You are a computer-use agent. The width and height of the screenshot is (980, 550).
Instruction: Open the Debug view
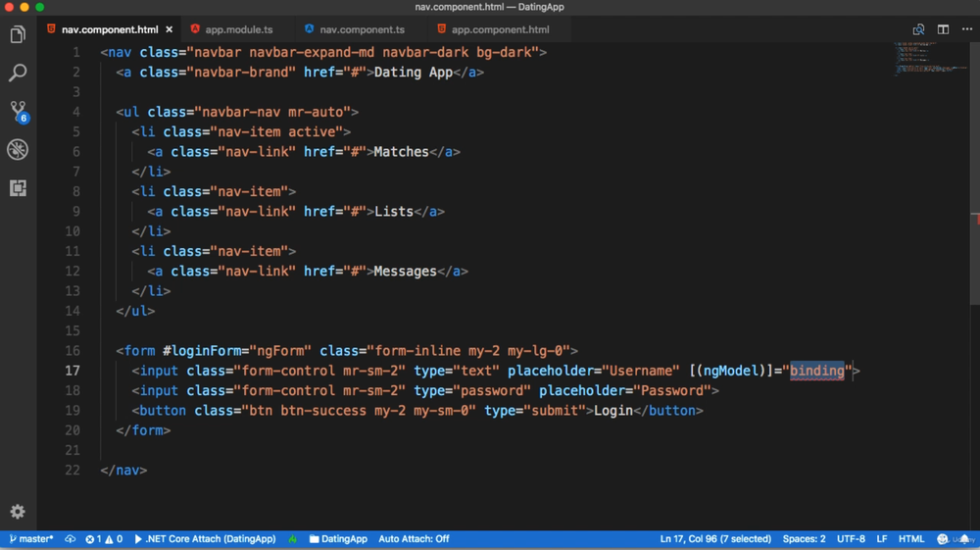[18, 149]
